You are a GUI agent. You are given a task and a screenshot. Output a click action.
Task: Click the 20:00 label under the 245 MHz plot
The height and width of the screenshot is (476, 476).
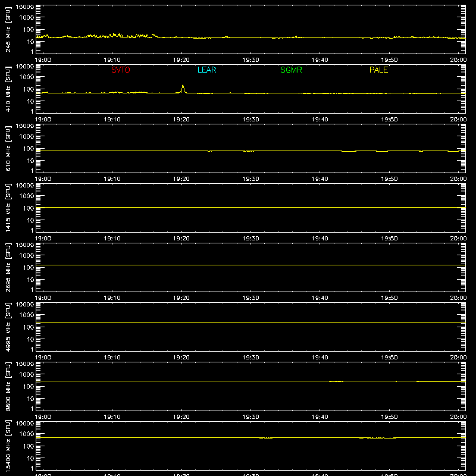[x=458, y=60]
